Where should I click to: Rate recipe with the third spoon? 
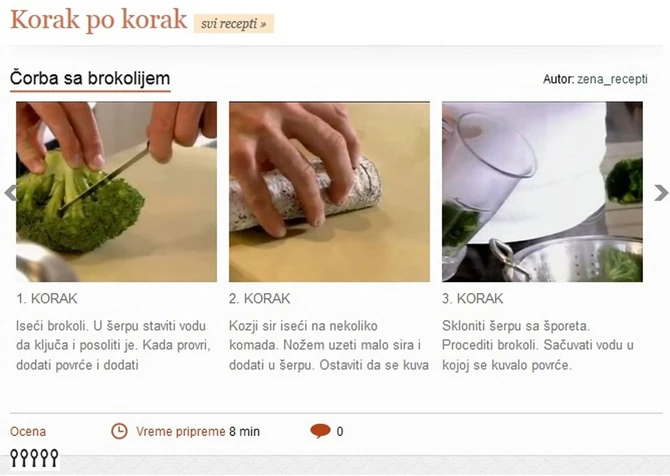[34, 458]
